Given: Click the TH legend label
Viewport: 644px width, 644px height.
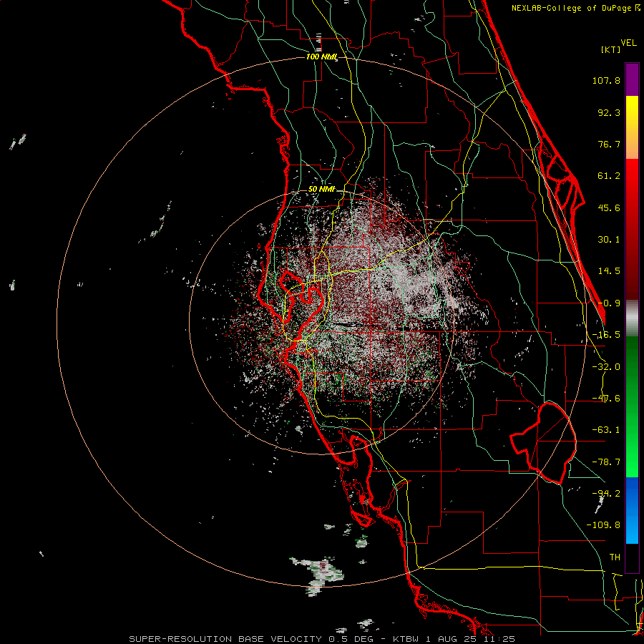Looking at the screenshot, I should [x=615, y=557].
